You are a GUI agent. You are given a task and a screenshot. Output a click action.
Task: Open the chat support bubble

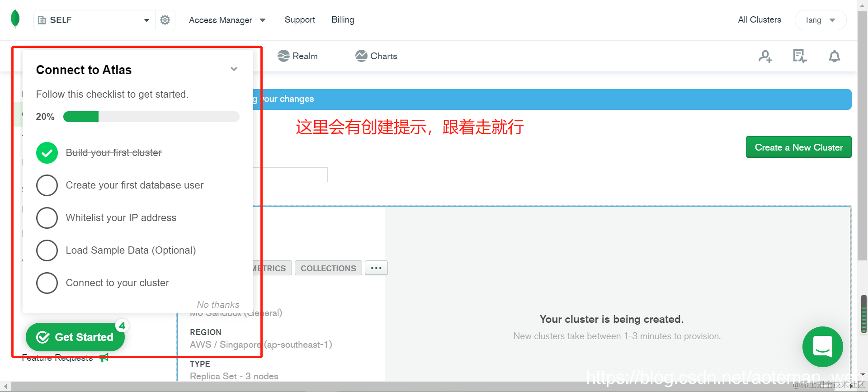pos(822,347)
